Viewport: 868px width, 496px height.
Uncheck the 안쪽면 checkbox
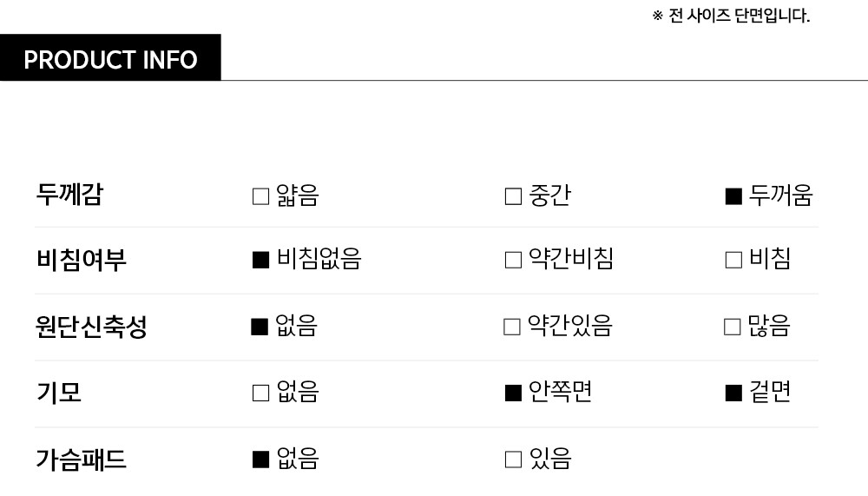click(x=513, y=393)
